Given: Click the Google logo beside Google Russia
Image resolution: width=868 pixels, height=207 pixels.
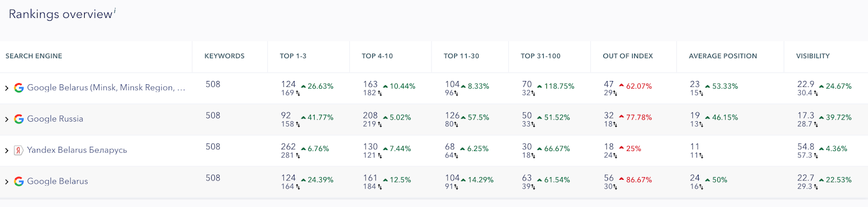Looking at the screenshot, I should (18, 119).
